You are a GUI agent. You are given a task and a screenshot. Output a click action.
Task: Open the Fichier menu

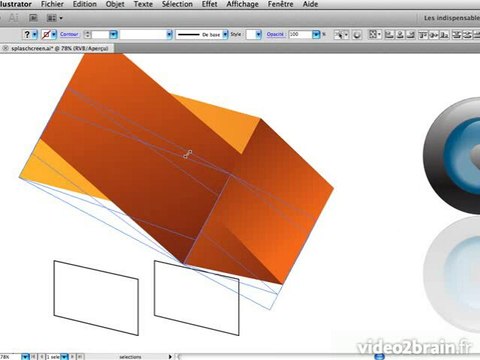pyautogui.click(x=52, y=4)
